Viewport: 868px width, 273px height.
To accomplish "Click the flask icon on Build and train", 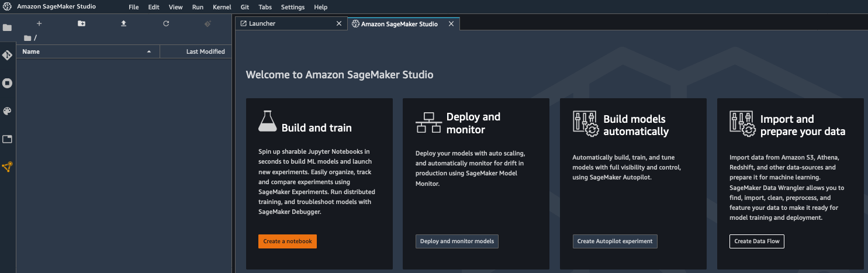I will pos(267,121).
